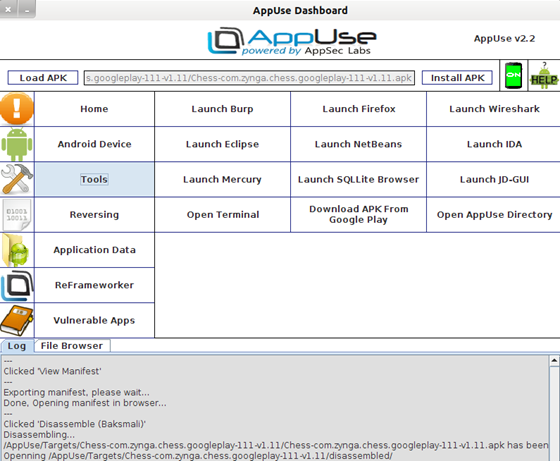Click the log scrollbar up arrow
560x467 pixels.
554,361
